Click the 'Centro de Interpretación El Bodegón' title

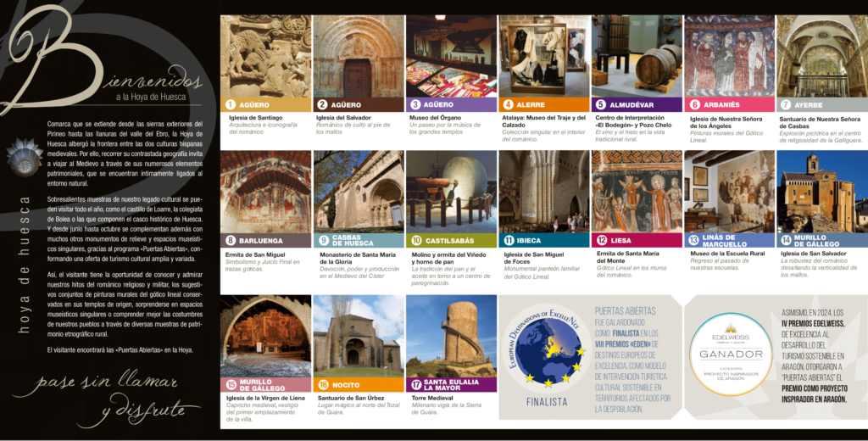pos(633,121)
